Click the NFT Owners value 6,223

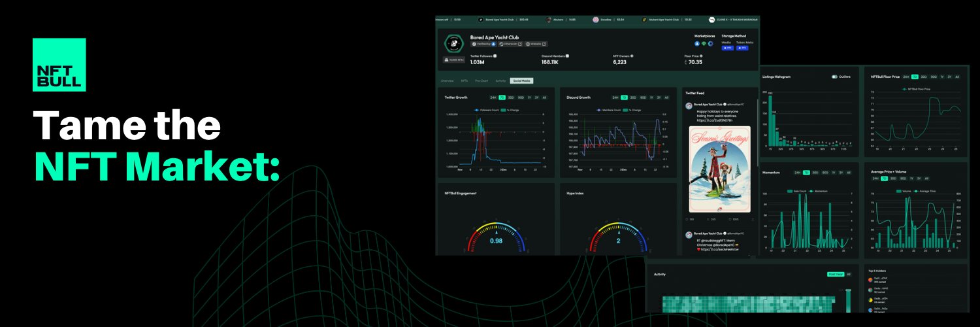click(x=619, y=62)
